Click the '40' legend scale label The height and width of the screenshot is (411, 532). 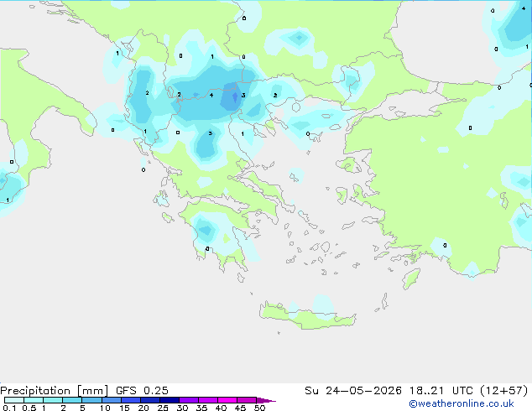[221, 408]
